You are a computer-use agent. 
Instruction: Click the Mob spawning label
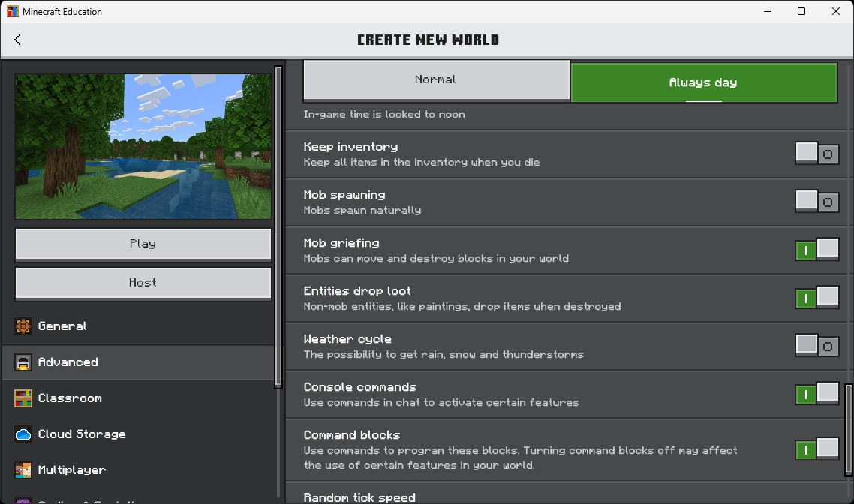tap(344, 195)
